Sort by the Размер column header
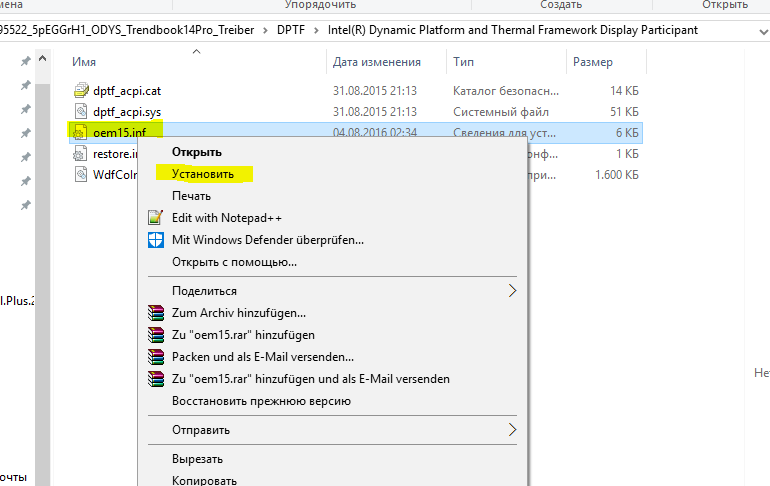Viewport: 770px width, 486px height. click(593, 62)
